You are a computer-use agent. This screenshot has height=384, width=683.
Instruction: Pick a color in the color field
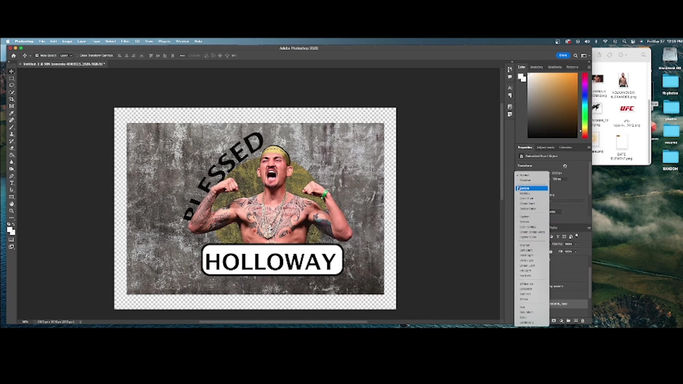pos(553,105)
